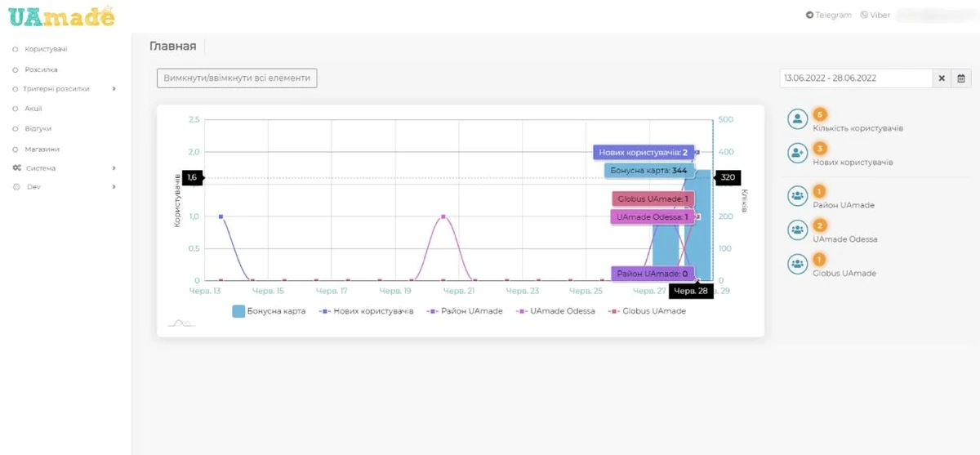Viewport: 980px width, 455px height.
Task: Open the Telegram link in header
Action: click(x=829, y=15)
